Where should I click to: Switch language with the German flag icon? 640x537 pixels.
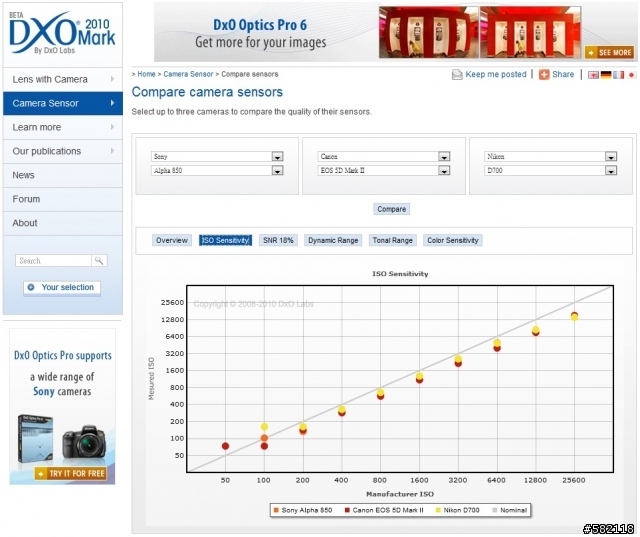[606, 75]
